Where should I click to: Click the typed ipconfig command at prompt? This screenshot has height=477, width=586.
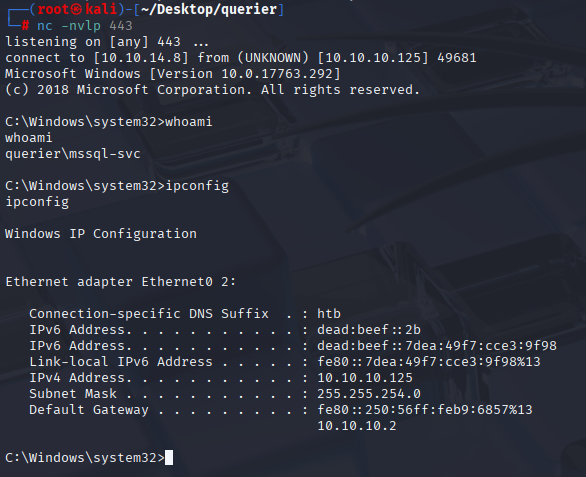tap(197, 186)
